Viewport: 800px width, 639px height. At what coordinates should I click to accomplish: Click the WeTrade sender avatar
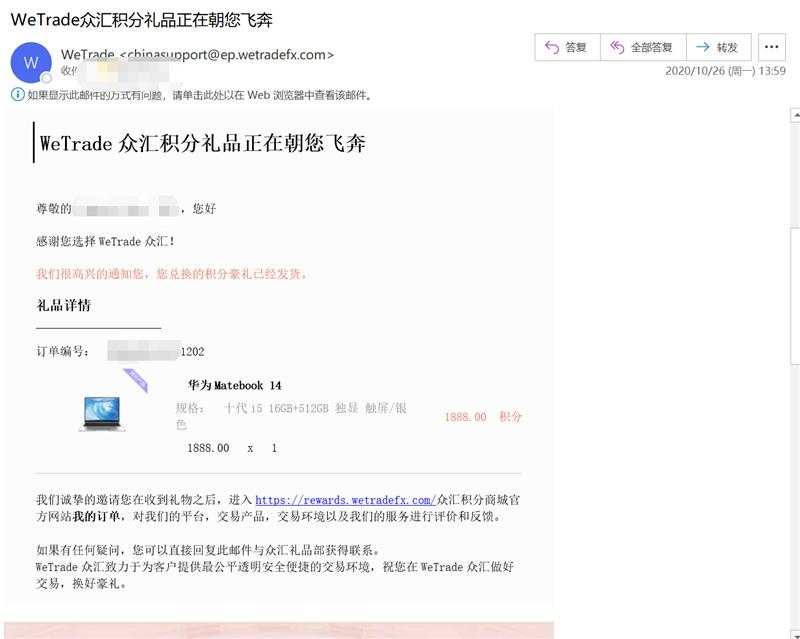point(31,62)
